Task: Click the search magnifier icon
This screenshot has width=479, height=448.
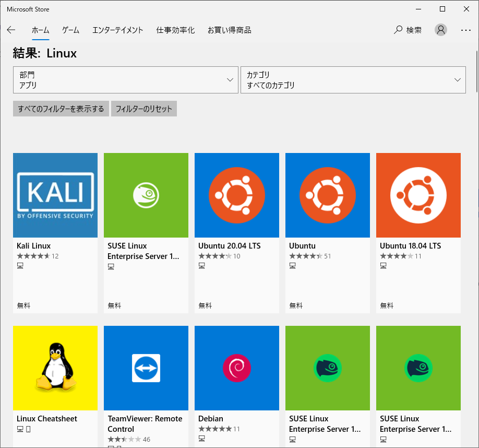Action: coord(398,30)
